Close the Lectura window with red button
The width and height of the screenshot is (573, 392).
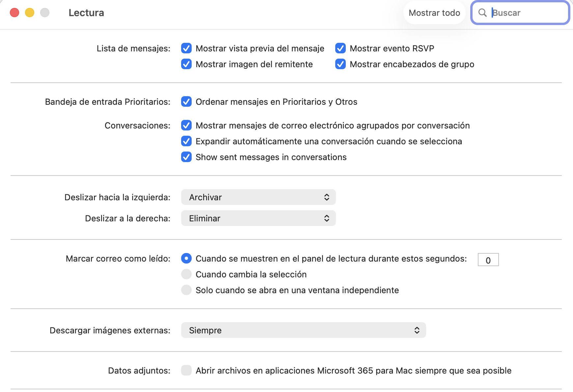14,13
